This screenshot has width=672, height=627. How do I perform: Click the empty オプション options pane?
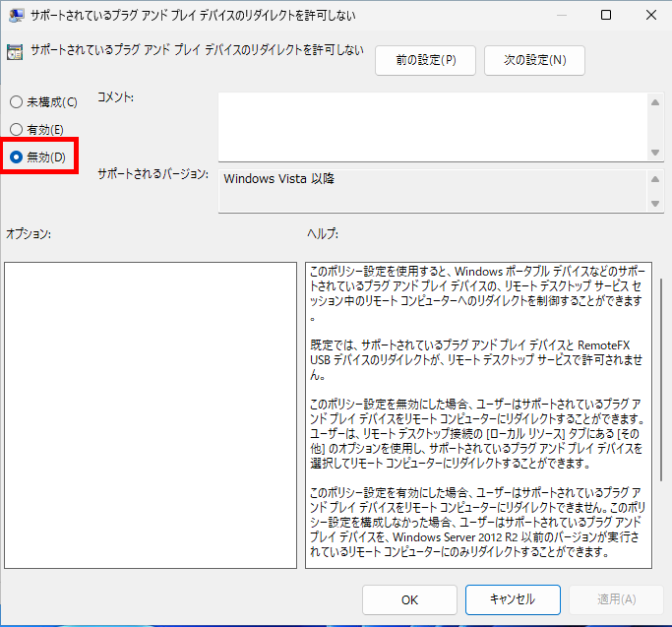pos(151,415)
